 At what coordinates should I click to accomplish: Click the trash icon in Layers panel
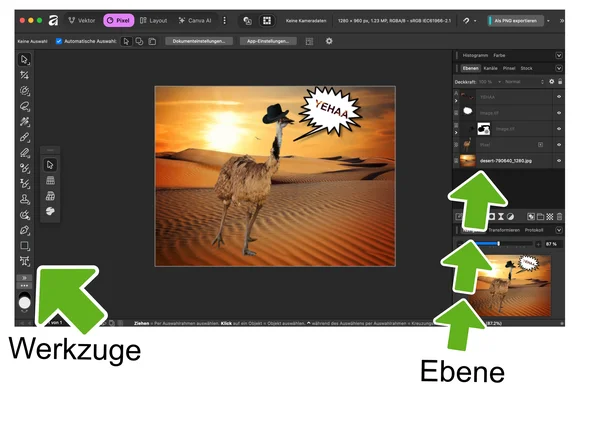559,216
